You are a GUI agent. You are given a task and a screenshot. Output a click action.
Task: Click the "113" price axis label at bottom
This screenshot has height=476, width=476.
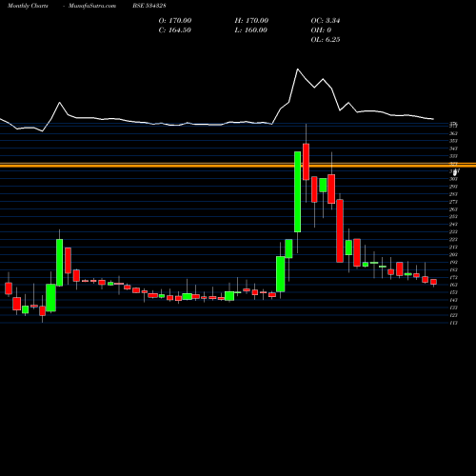tap(453, 323)
